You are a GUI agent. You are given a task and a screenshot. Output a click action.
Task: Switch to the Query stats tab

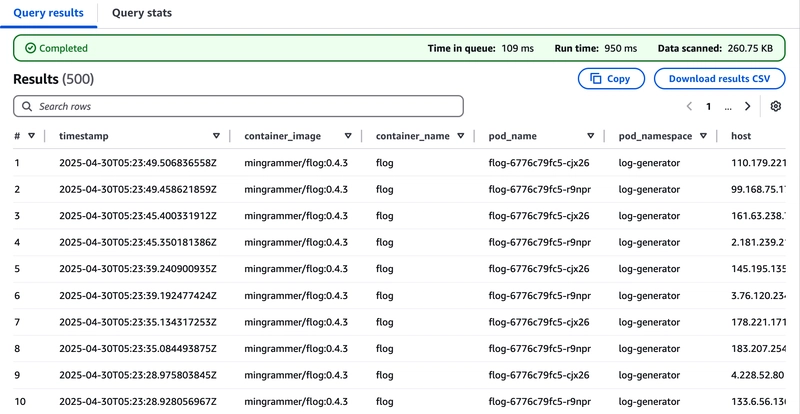coord(142,13)
